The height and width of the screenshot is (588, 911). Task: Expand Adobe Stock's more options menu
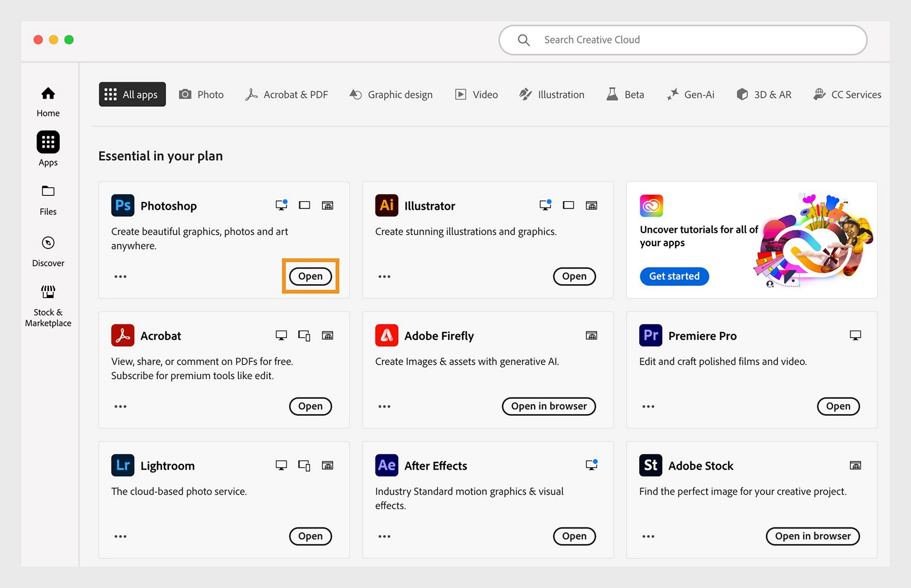tap(648, 536)
